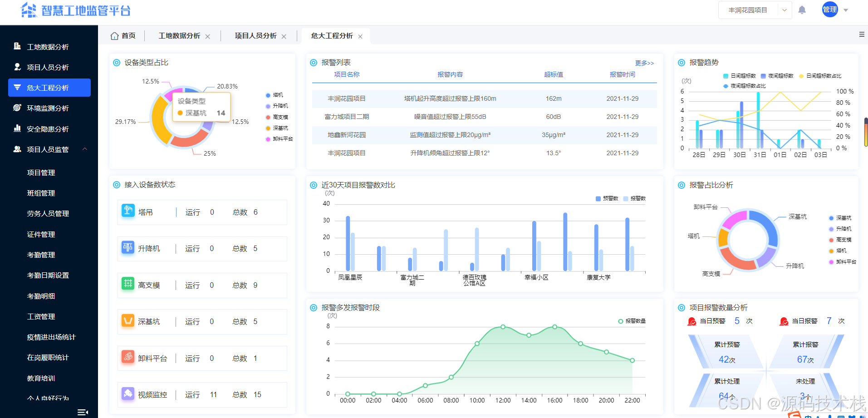Screen dimensions: 868x418
Task: Select the 富力城项目二期 alarm row
Action: click(484, 117)
